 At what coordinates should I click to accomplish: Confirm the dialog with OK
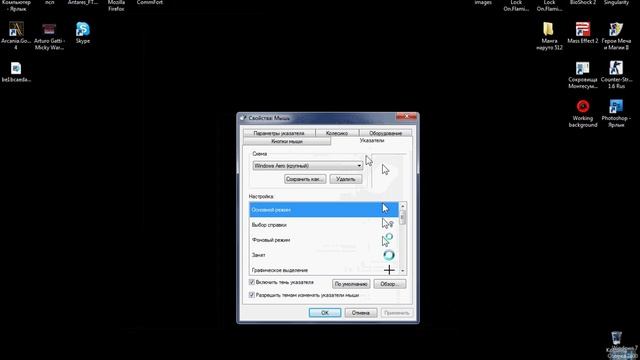(325, 313)
